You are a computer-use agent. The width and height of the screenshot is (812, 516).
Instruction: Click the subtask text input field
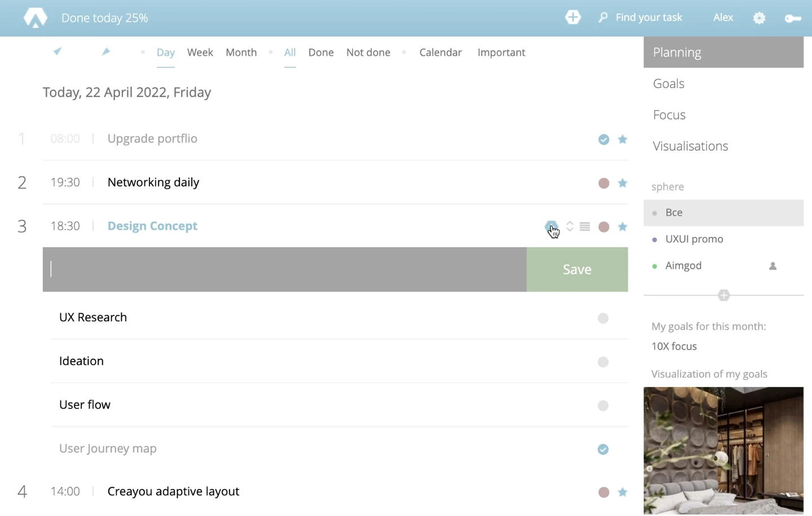point(285,270)
